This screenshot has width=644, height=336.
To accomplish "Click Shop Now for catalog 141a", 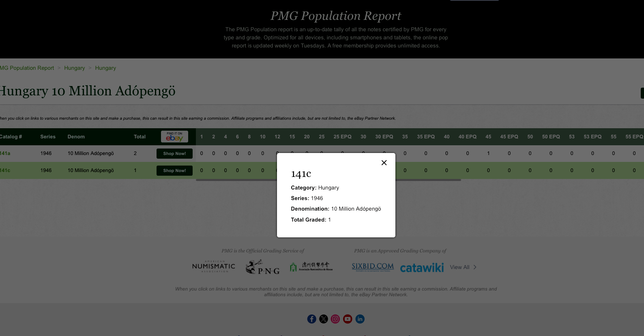I will click(x=174, y=153).
